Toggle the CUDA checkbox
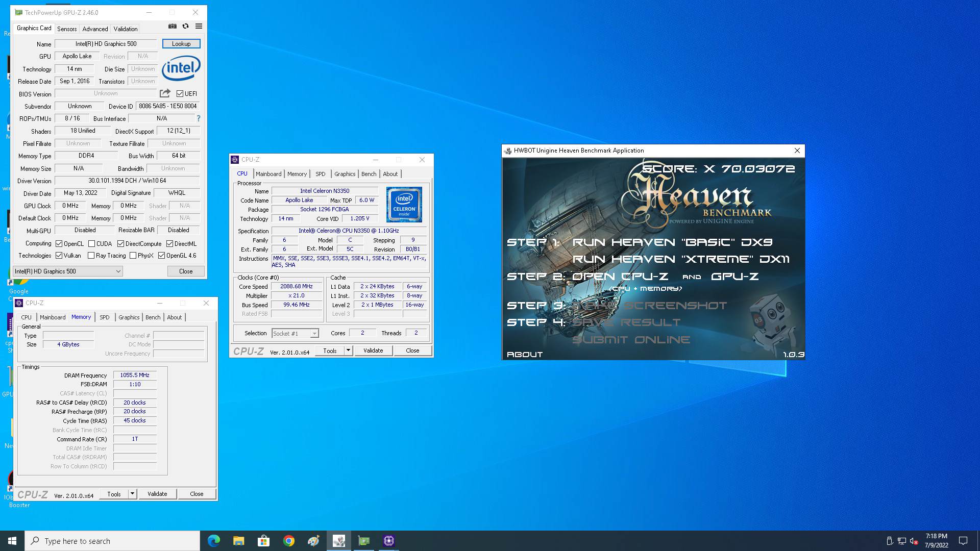 tap(92, 244)
